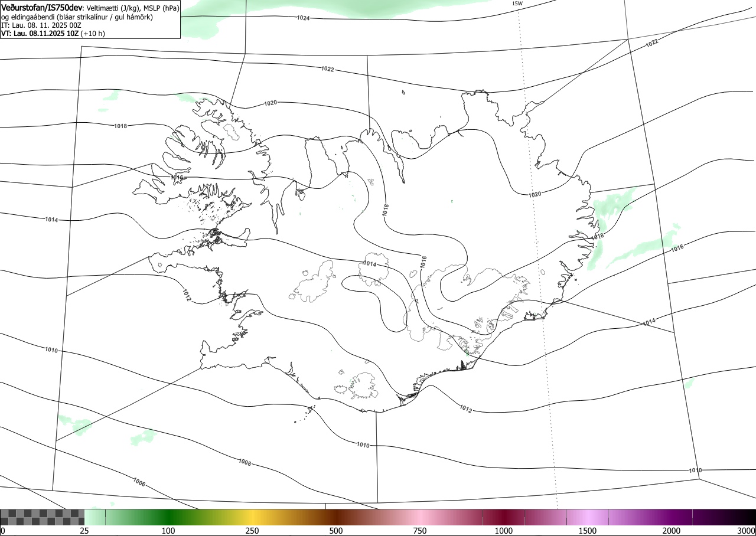
Task: Select the yellow color above 250 on scale
Action: click(252, 517)
